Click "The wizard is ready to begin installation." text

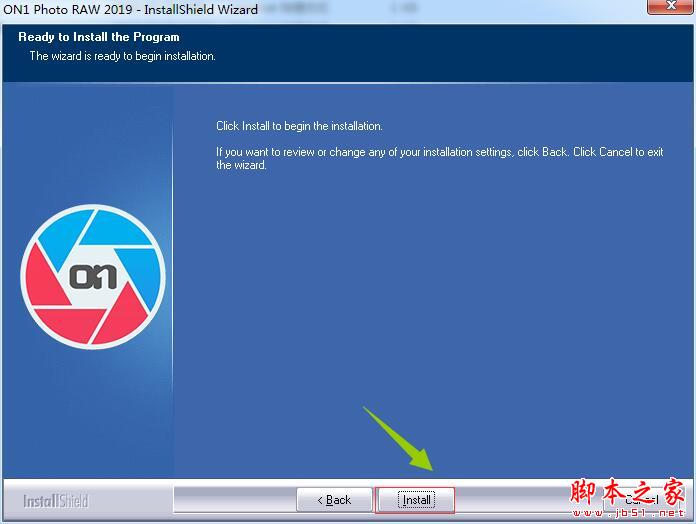(123, 56)
